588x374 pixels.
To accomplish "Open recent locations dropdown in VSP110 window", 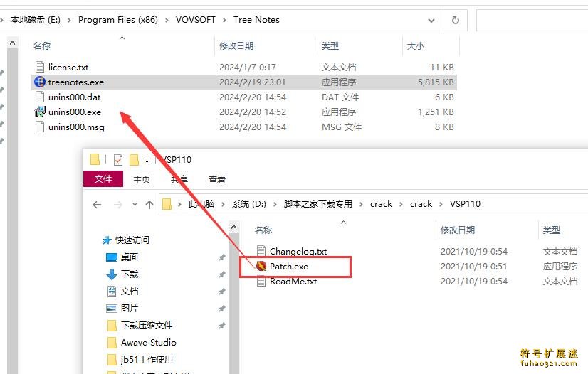I will click(135, 204).
